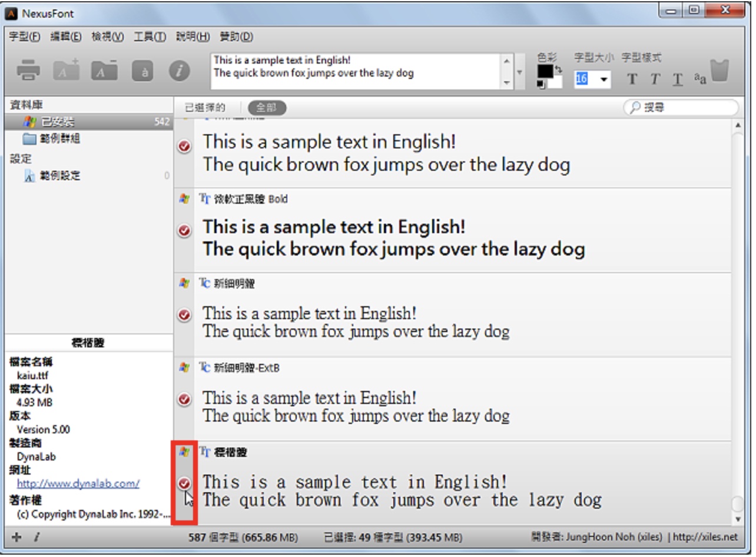Click the NexusFont title bar app icon
The width and height of the screenshot is (756, 557).
(x=11, y=13)
